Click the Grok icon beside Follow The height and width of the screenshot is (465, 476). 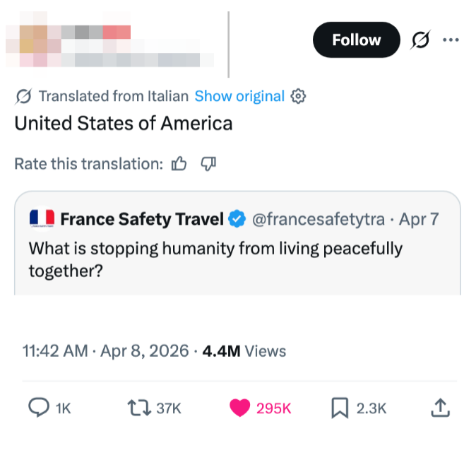point(420,40)
